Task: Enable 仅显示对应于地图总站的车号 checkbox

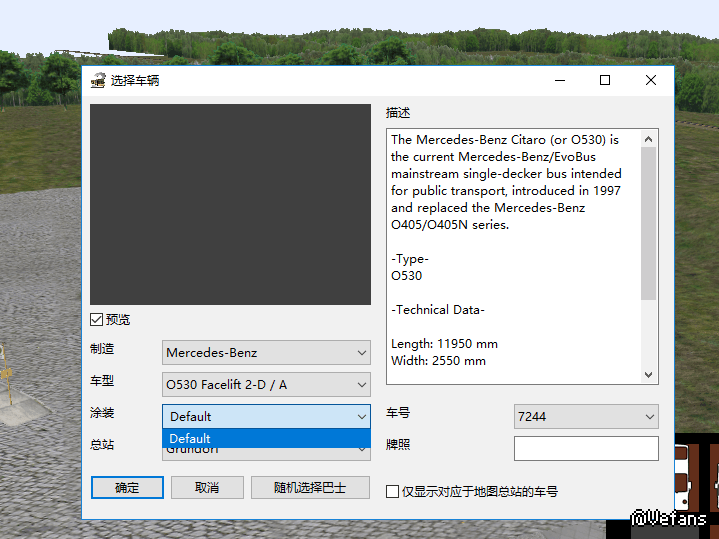Action: point(393,492)
